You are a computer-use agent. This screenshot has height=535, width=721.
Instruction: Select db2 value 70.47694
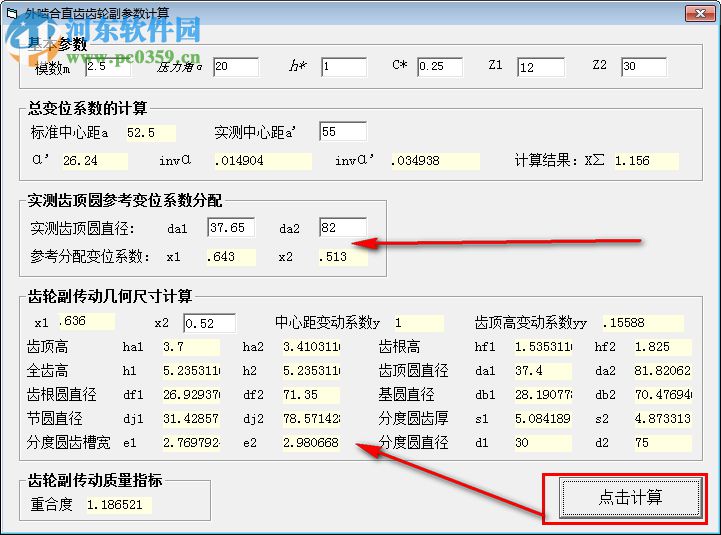(663, 395)
